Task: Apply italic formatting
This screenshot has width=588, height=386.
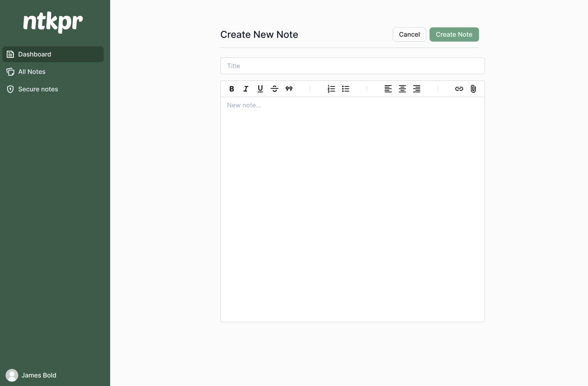Action: 246,89
